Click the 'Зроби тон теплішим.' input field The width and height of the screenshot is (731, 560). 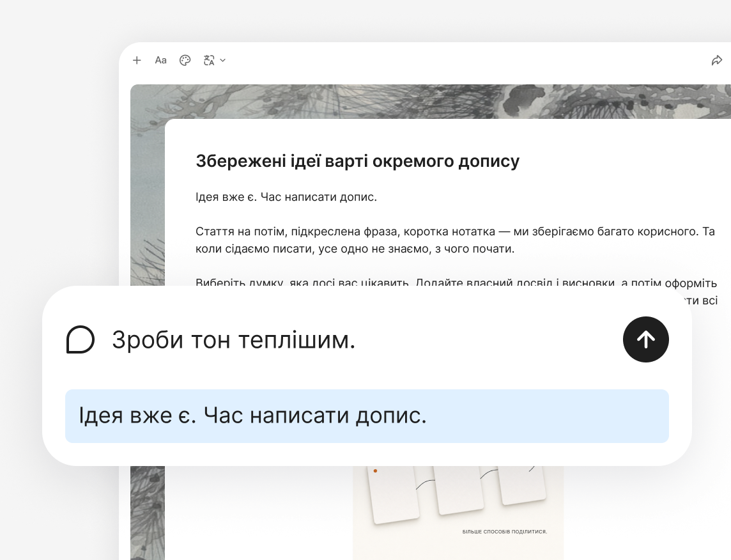[234, 339]
